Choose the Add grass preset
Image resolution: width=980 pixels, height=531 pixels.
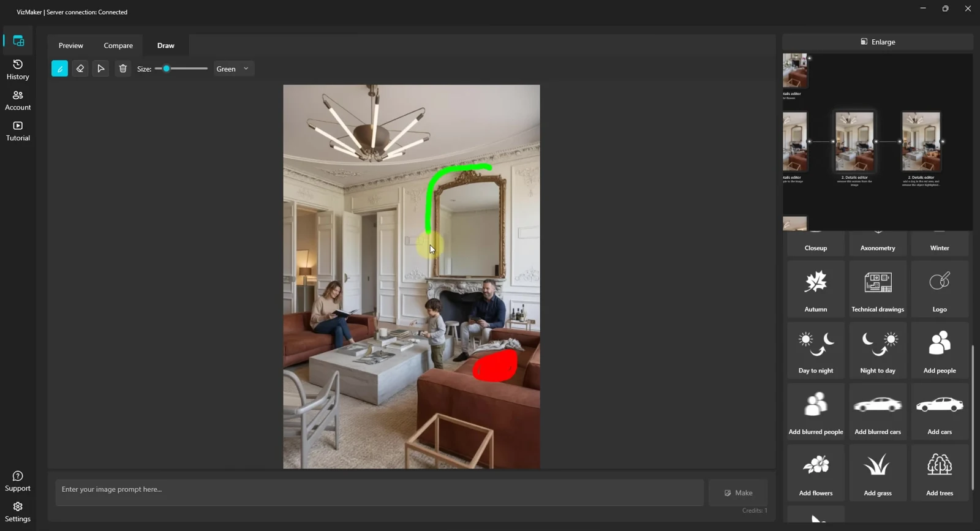click(x=878, y=472)
